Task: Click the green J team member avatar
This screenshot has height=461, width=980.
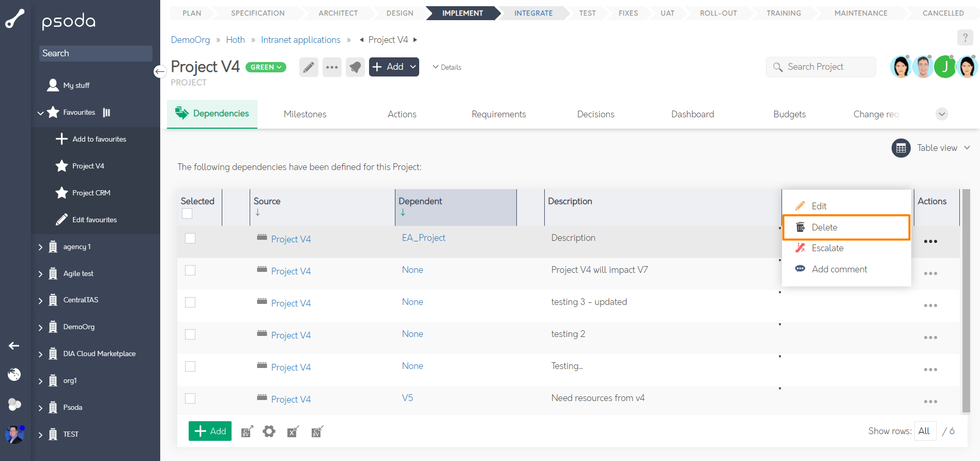Action: click(945, 66)
